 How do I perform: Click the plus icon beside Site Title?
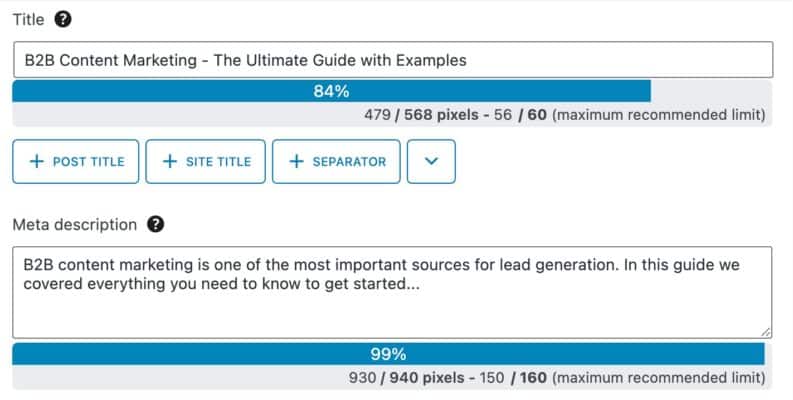(170, 161)
